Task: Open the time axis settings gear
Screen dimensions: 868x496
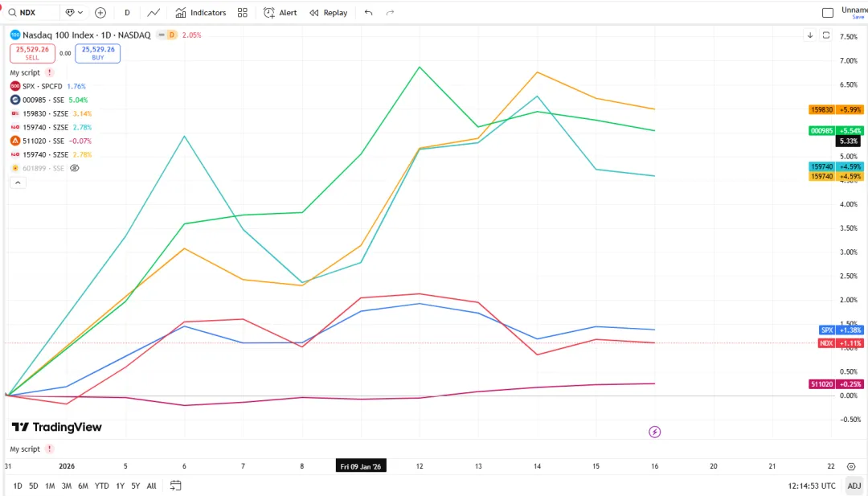Action: click(x=851, y=466)
